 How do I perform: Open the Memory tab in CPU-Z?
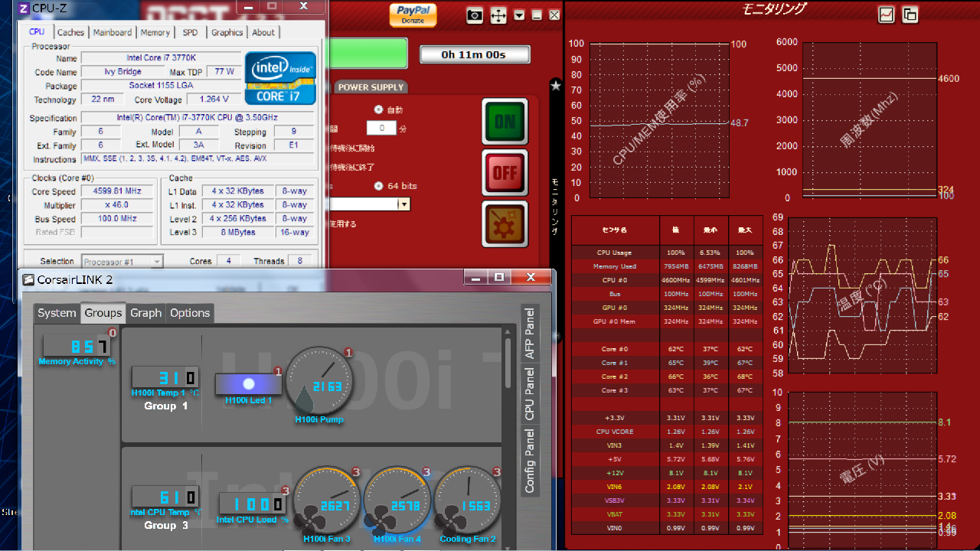tap(155, 32)
